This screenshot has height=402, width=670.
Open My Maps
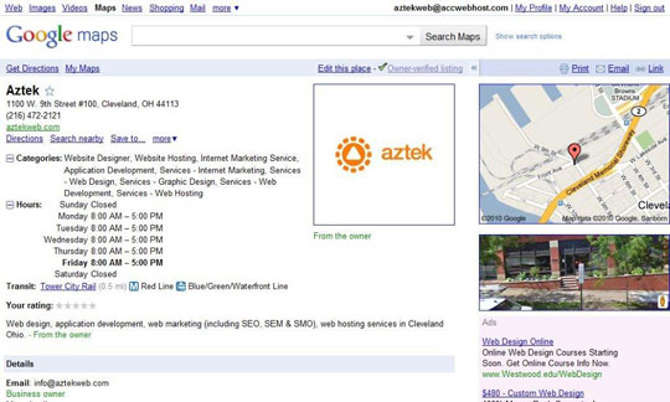click(82, 68)
